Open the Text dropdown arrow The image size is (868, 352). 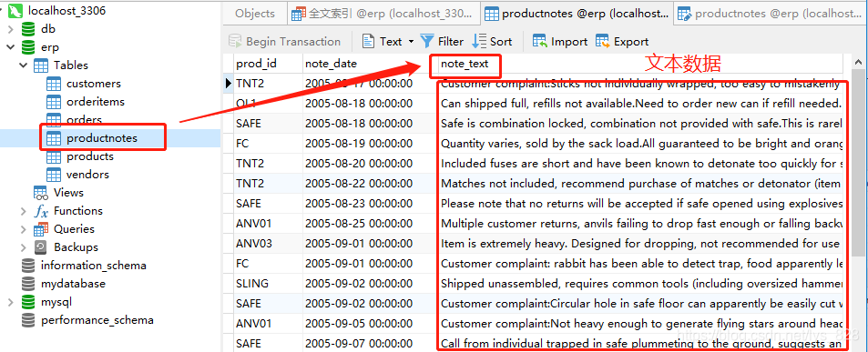coord(411,42)
